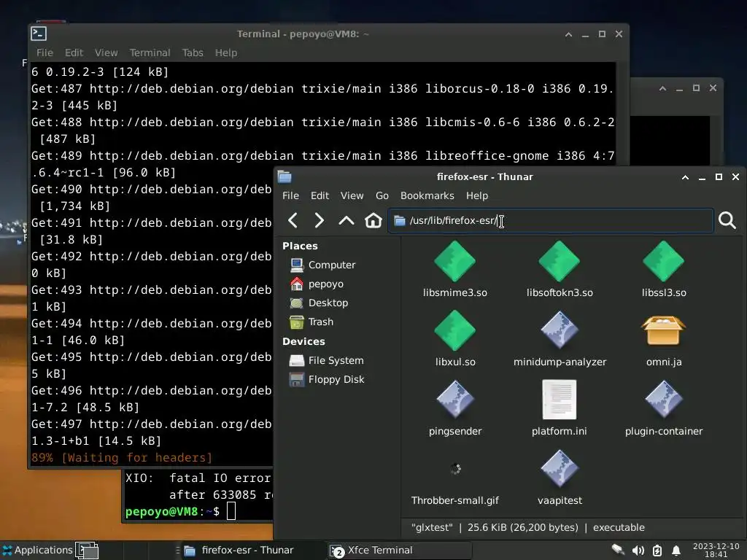Select Throbber-small.gif thumbnail

[455, 469]
